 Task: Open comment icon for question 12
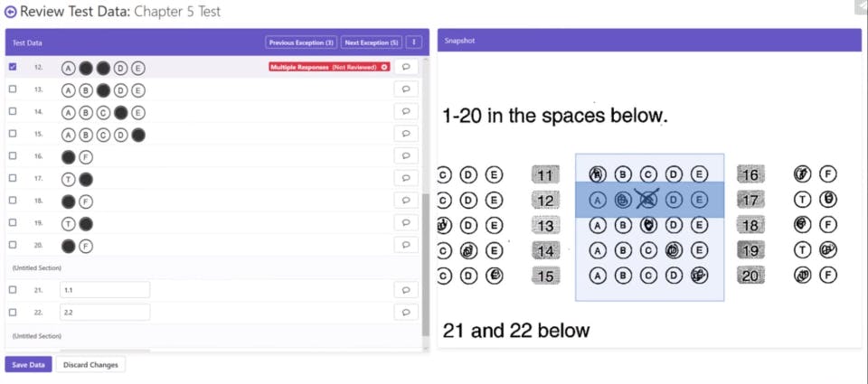coord(406,67)
